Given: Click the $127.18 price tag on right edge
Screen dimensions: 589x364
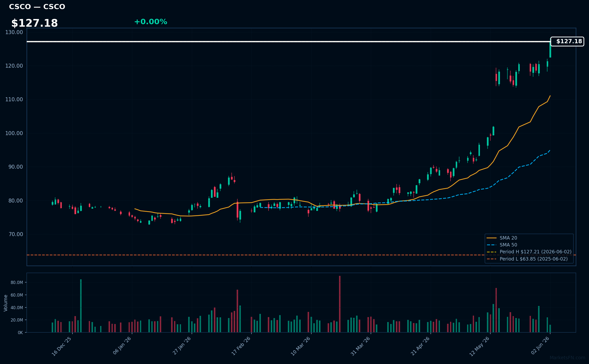Looking at the screenshot, I should coord(567,41).
